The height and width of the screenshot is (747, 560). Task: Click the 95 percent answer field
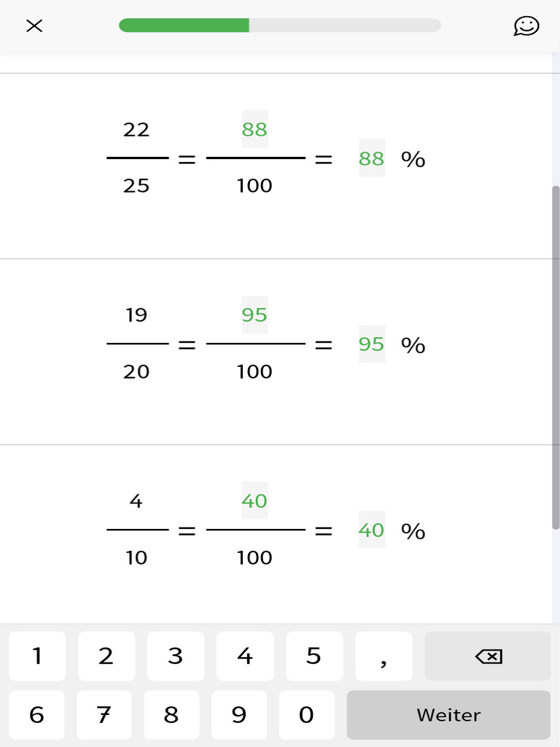[x=371, y=344]
